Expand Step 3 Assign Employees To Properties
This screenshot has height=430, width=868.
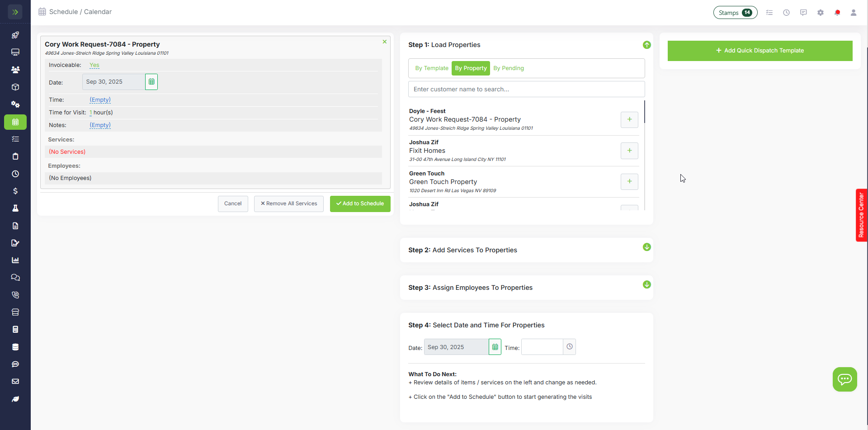pos(646,284)
